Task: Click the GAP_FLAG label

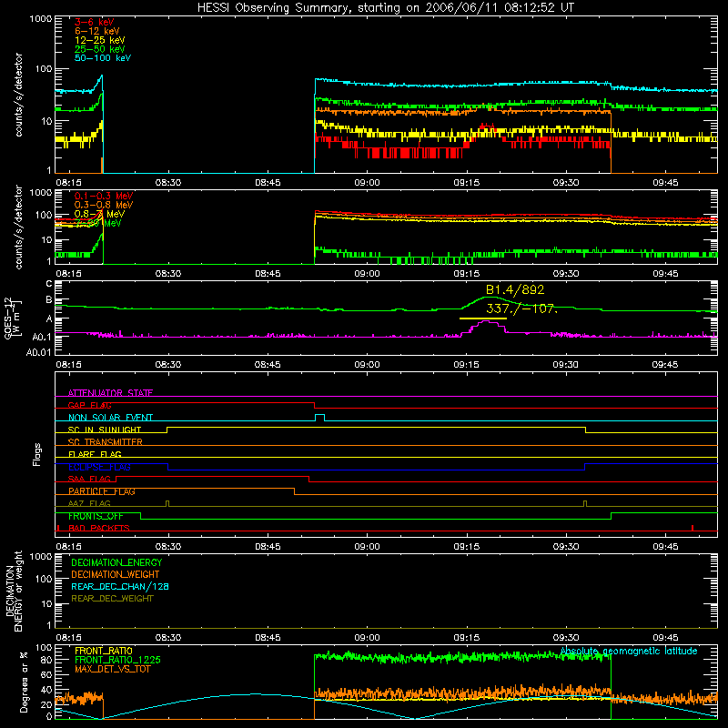Action: click(x=89, y=405)
